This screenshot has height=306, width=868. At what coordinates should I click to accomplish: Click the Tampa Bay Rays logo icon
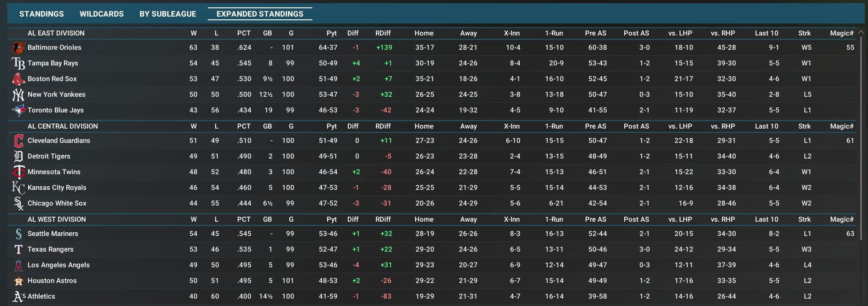[x=18, y=63]
